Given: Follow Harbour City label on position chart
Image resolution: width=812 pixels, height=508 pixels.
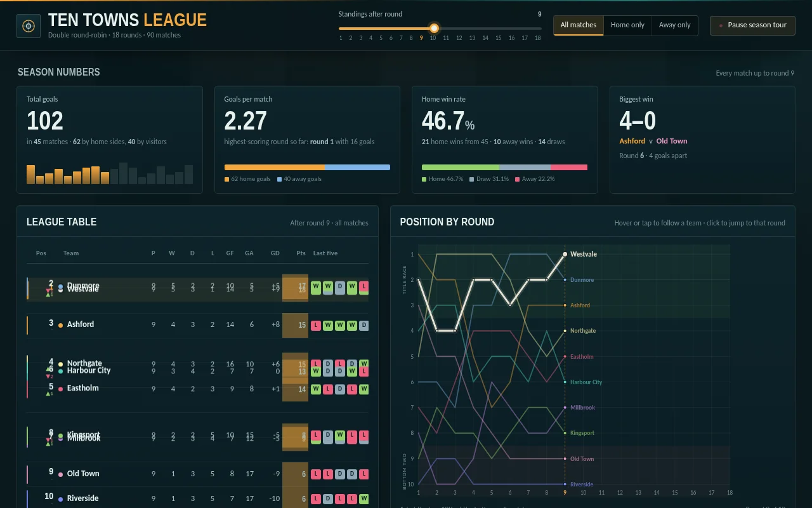Looking at the screenshot, I should coord(586,382).
